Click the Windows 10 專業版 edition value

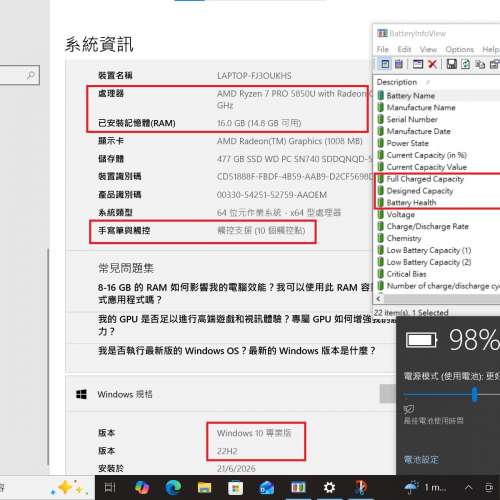click(x=254, y=433)
